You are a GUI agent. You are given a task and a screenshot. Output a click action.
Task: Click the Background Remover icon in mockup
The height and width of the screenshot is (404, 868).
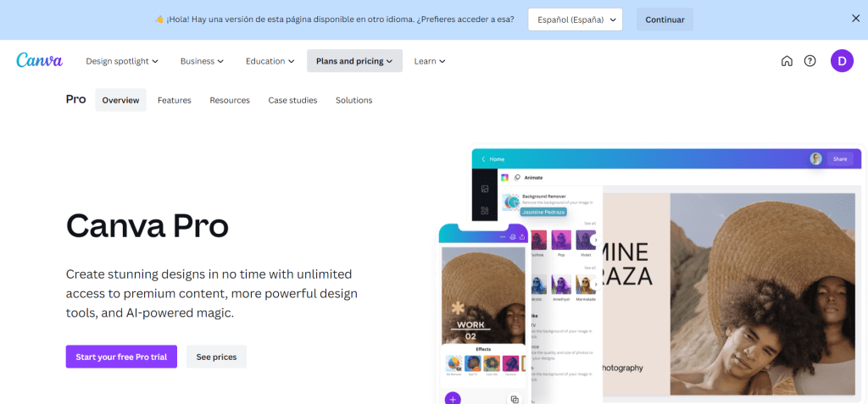510,202
